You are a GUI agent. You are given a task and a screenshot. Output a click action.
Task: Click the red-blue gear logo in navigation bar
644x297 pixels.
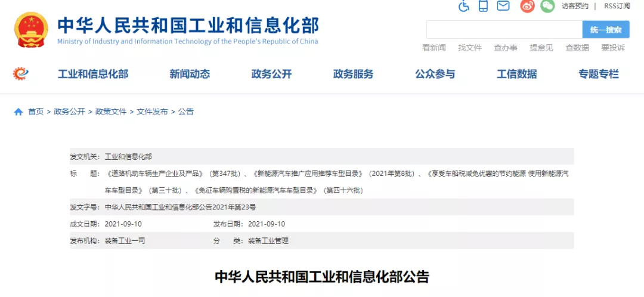point(20,74)
